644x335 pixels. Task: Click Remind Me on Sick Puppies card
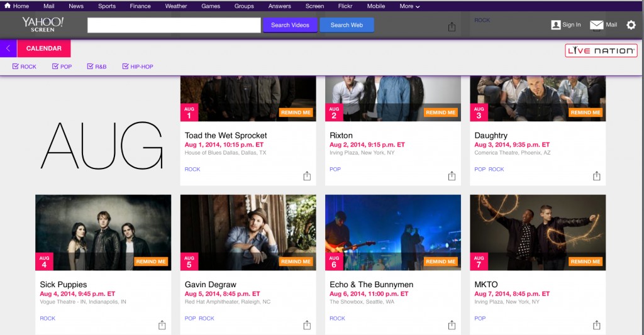(151, 261)
